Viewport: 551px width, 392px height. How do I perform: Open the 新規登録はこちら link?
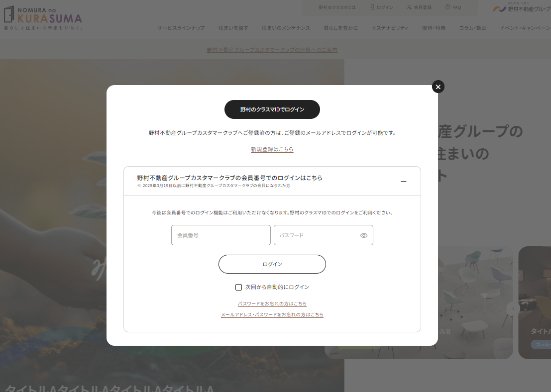tap(272, 149)
